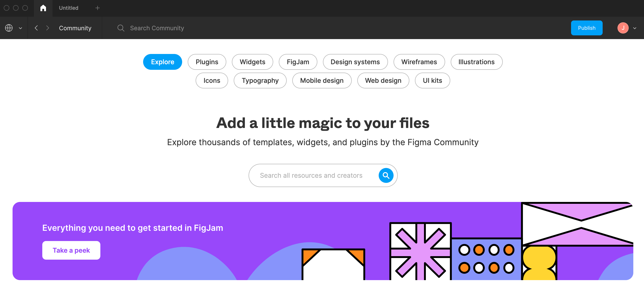
Task: Click the top bar search magnifier icon
Action: click(x=121, y=28)
